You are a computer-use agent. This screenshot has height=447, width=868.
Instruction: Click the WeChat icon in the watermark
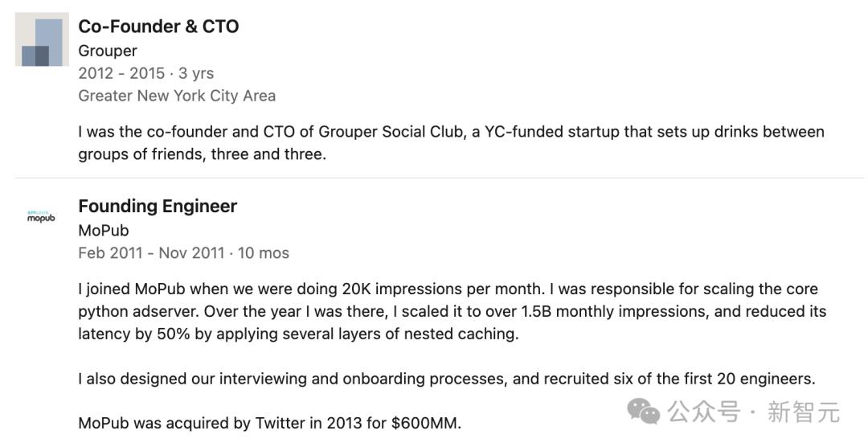[644, 412]
